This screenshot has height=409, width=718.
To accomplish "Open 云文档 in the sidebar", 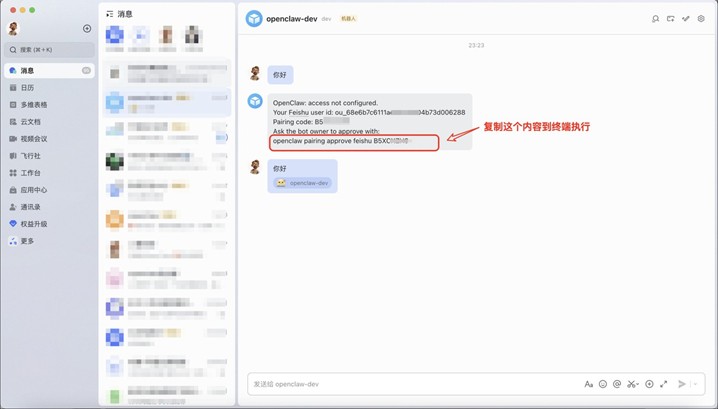I will (30, 122).
